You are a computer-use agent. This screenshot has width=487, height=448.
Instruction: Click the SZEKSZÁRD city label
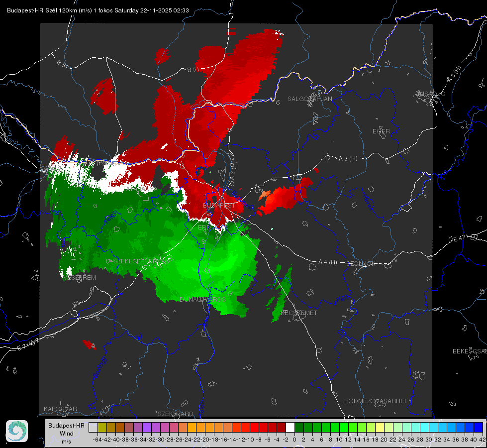point(176,414)
